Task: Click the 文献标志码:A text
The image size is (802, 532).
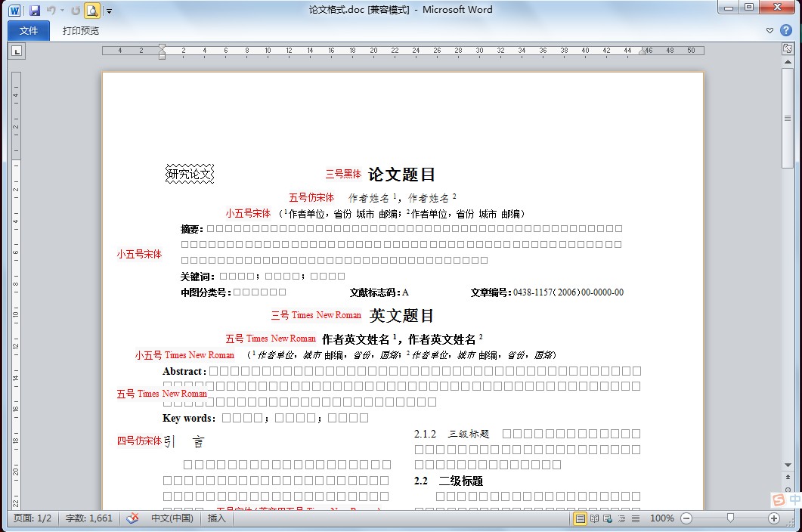Action: point(379,292)
